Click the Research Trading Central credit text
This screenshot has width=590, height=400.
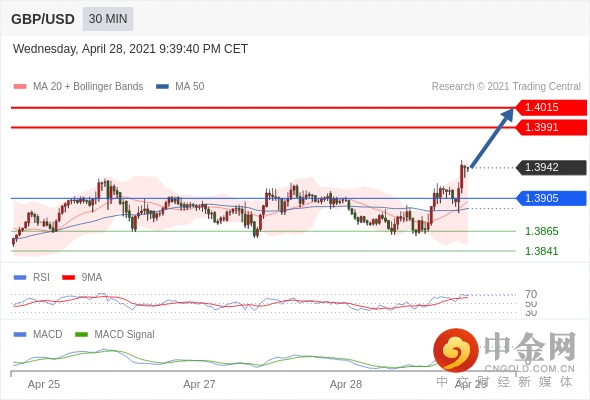pos(506,87)
